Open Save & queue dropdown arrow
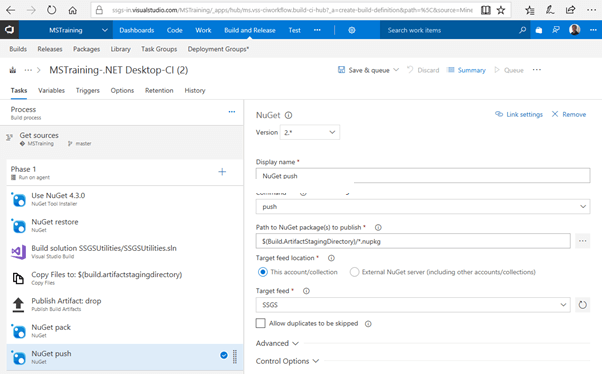 click(396, 70)
